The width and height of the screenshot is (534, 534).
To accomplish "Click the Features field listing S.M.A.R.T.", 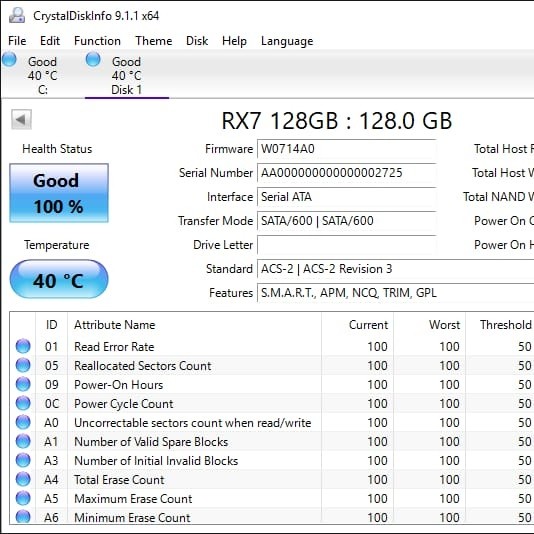I will tap(395, 293).
